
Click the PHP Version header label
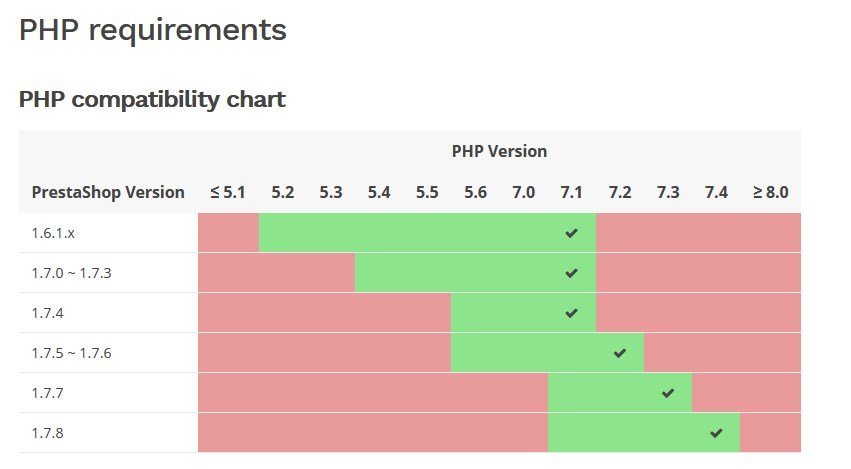pyautogui.click(x=499, y=152)
